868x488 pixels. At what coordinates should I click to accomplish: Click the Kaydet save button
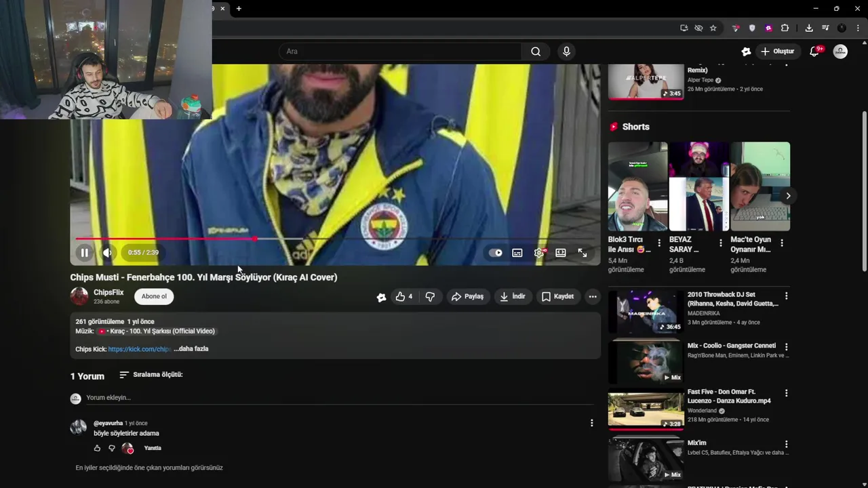point(557,296)
